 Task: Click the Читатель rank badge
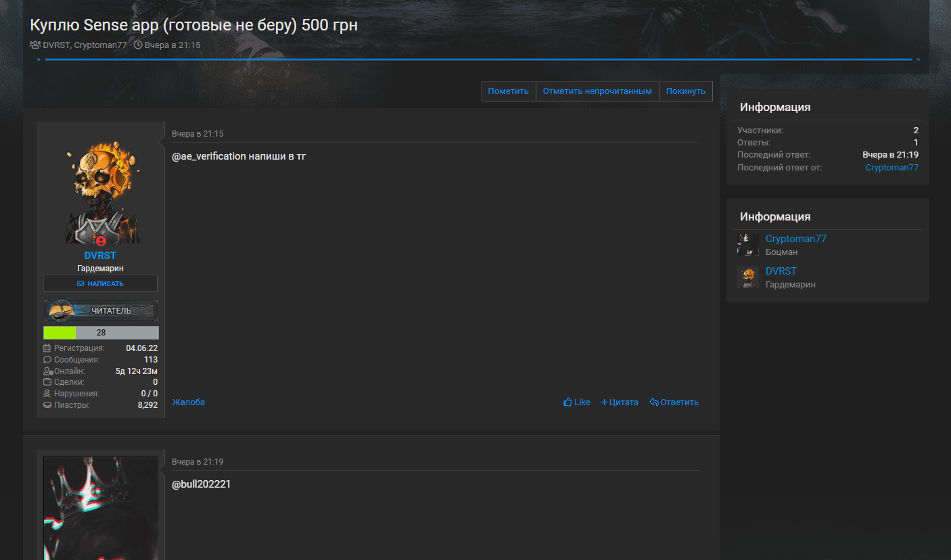tap(101, 310)
